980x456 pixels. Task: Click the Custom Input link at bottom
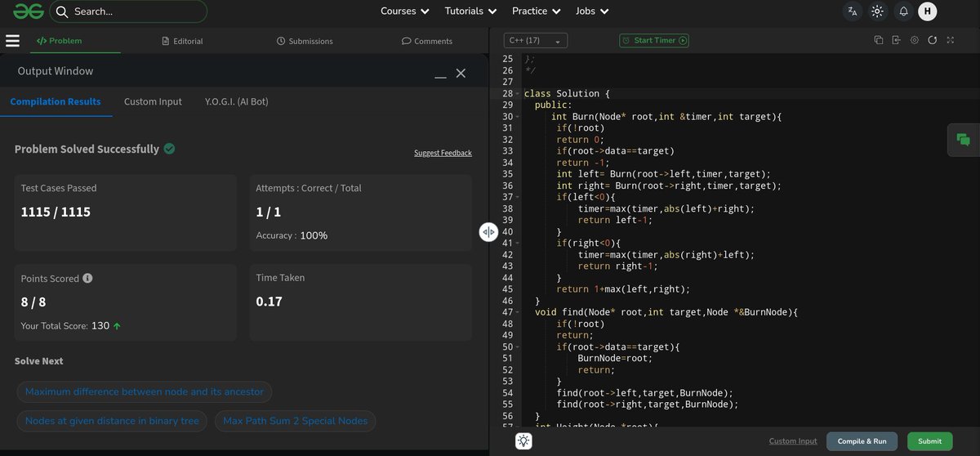click(x=793, y=441)
